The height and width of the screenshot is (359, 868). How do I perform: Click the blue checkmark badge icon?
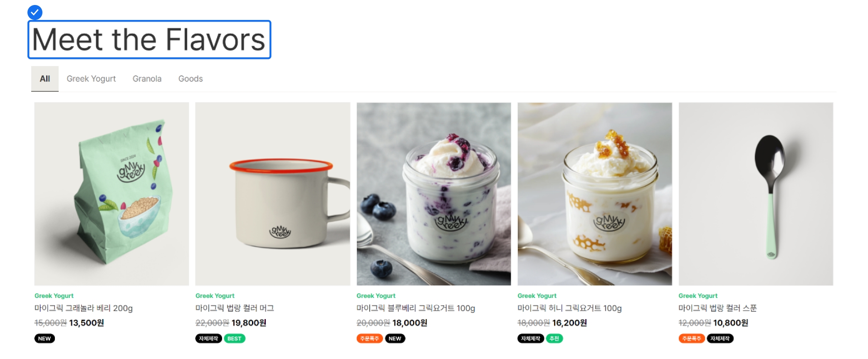[x=35, y=12]
